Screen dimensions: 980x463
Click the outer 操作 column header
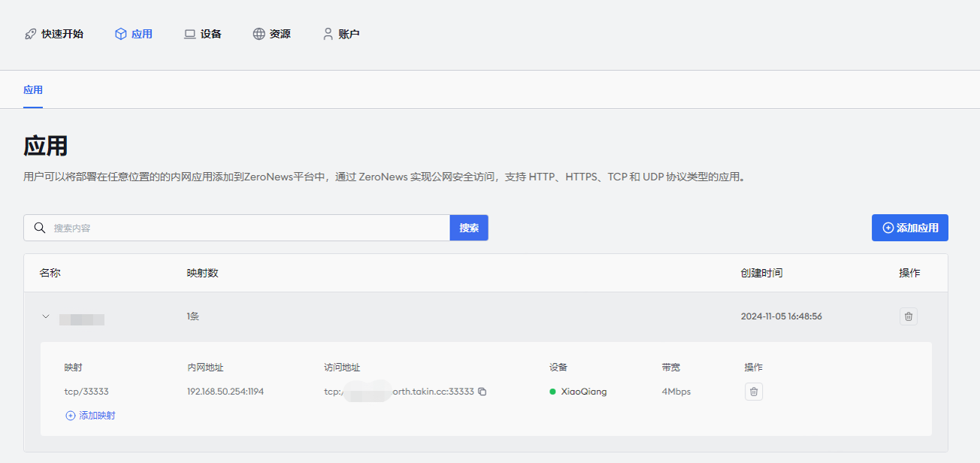[909, 273]
